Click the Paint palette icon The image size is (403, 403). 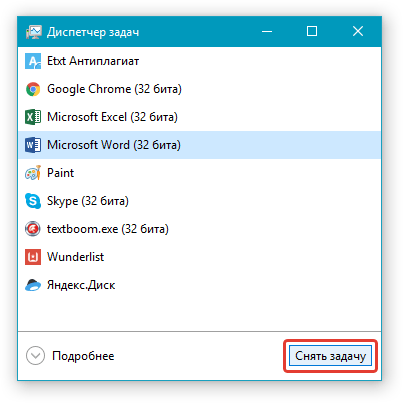coord(33,173)
